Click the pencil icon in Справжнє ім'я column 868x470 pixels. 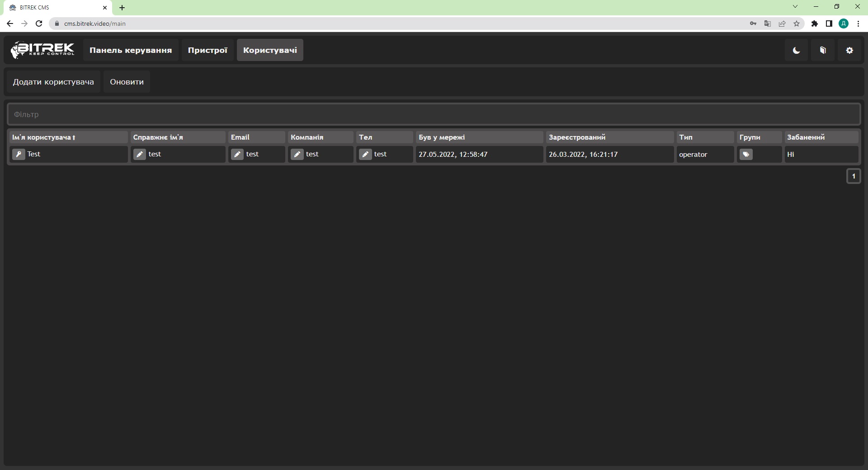[x=140, y=154]
